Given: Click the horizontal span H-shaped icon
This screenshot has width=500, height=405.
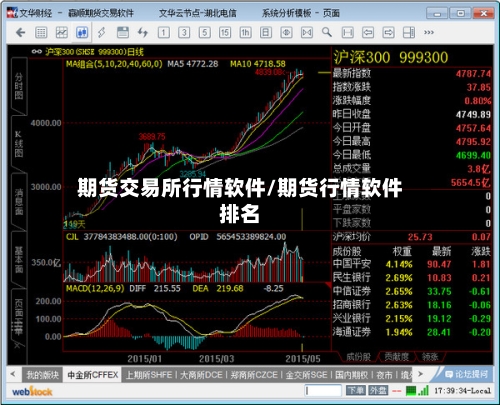Looking at the screenshot, I should point(348,33).
